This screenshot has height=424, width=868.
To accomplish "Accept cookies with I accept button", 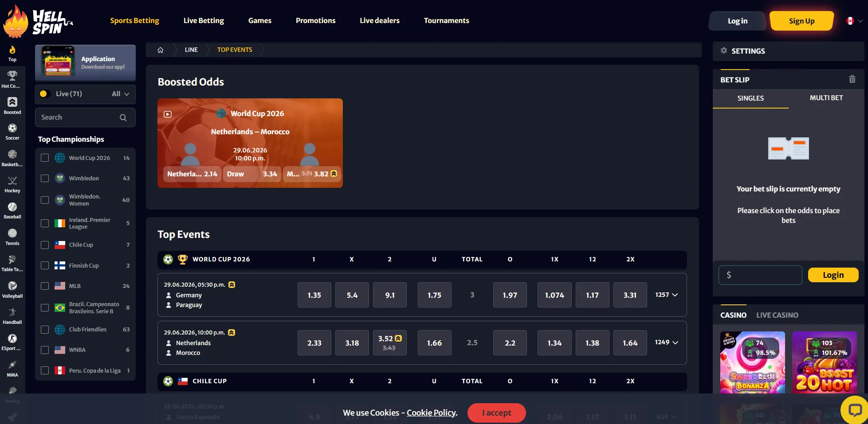I will tap(496, 413).
